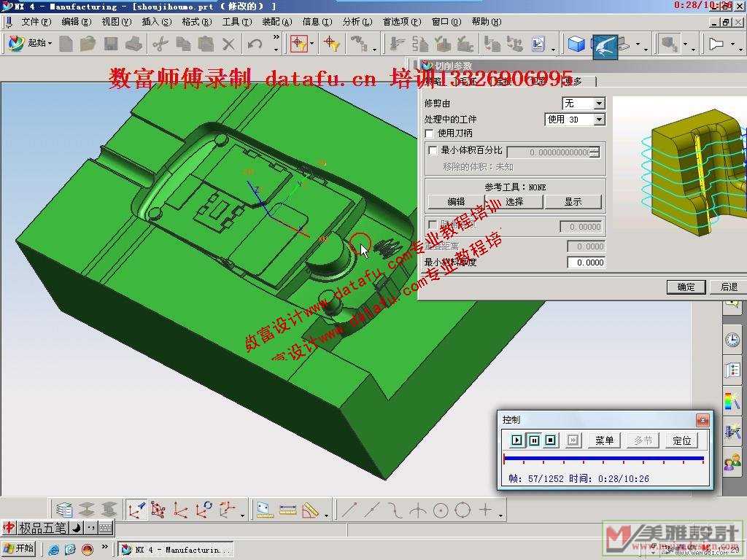Click the 开始 Start button
This screenshot has width=747, height=560.
[19, 548]
